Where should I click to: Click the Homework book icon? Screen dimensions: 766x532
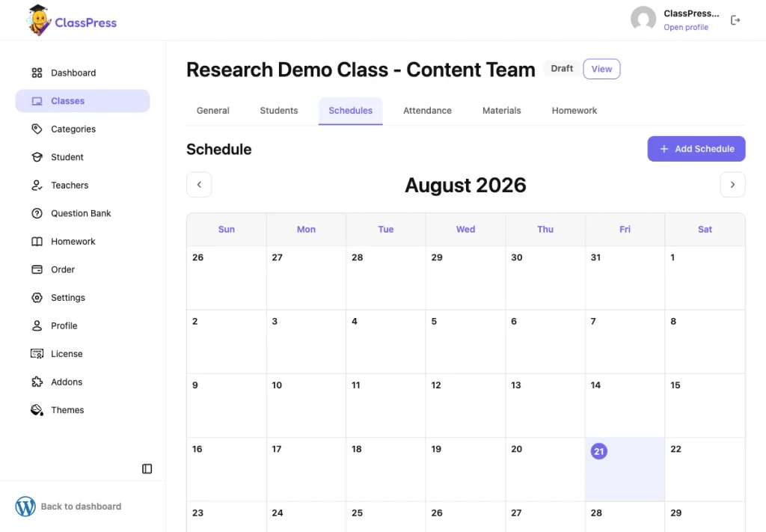pos(37,242)
